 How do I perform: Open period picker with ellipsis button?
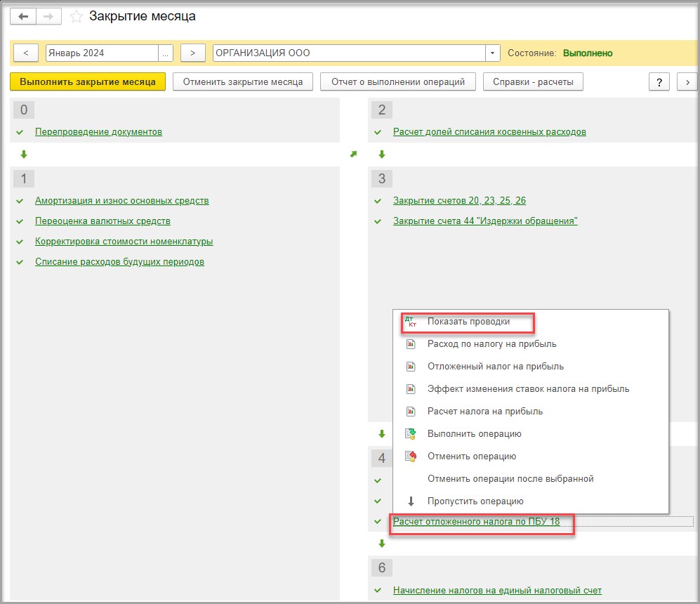pyautogui.click(x=165, y=53)
